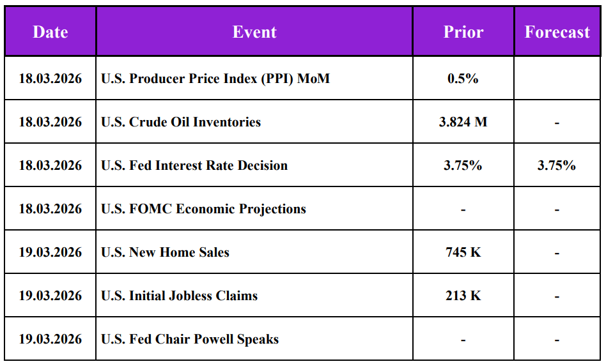This screenshot has width=606, height=364.
Task: Select the 0.5% prior value for PPI
Action: tap(463, 79)
